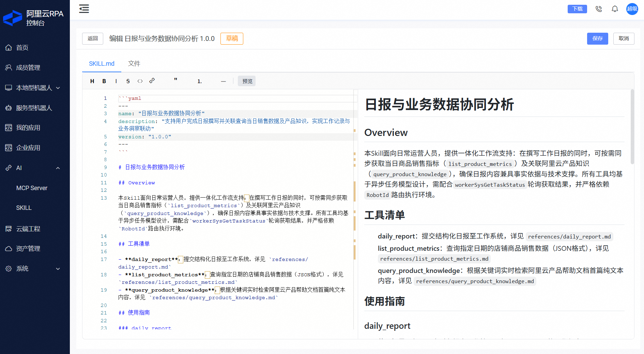The width and height of the screenshot is (644, 354).
Task: Switch to the SKILL.md tab
Action: tap(102, 64)
